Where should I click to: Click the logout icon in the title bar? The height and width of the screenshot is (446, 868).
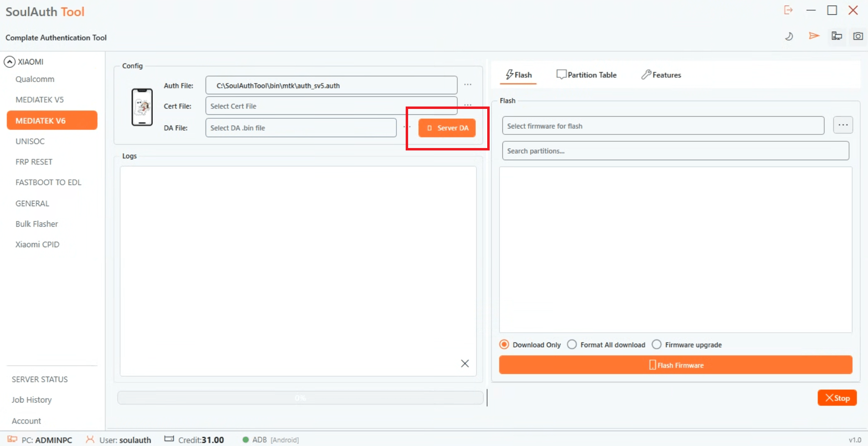(788, 10)
